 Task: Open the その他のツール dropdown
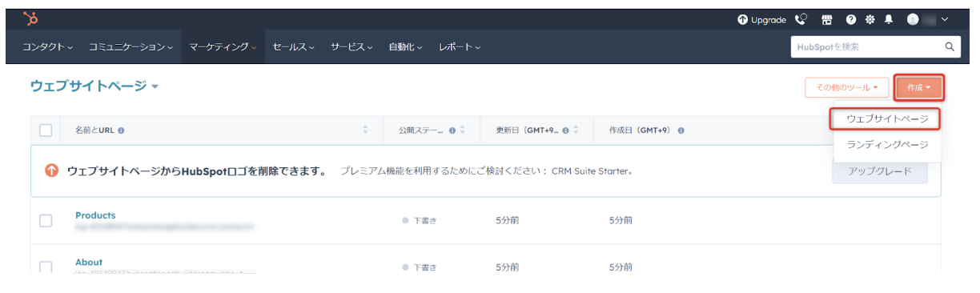(846, 87)
